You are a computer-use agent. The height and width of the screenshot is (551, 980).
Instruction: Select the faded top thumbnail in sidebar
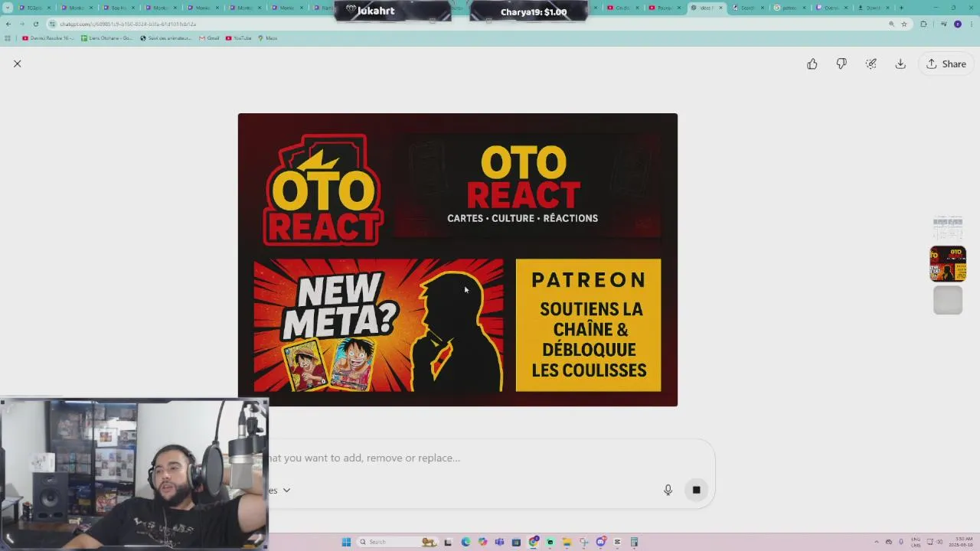pyautogui.click(x=948, y=227)
